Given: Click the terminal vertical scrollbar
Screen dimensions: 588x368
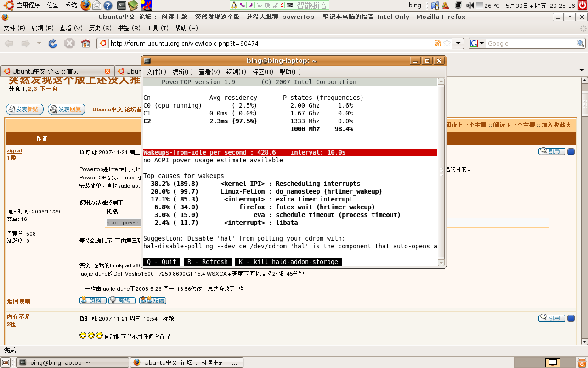Looking at the screenshot, I should pyautogui.click(x=441, y=172).
